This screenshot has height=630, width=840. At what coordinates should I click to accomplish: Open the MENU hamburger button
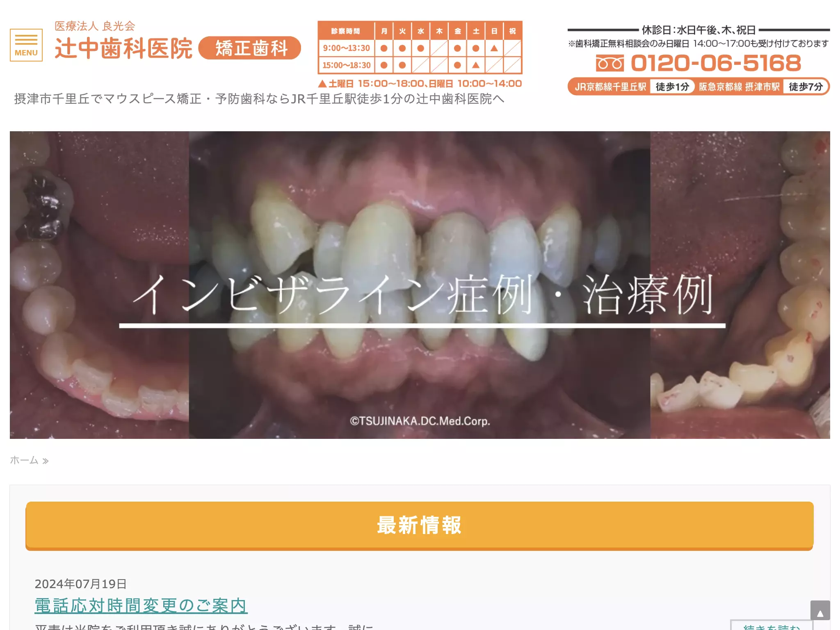coord(26,45)
